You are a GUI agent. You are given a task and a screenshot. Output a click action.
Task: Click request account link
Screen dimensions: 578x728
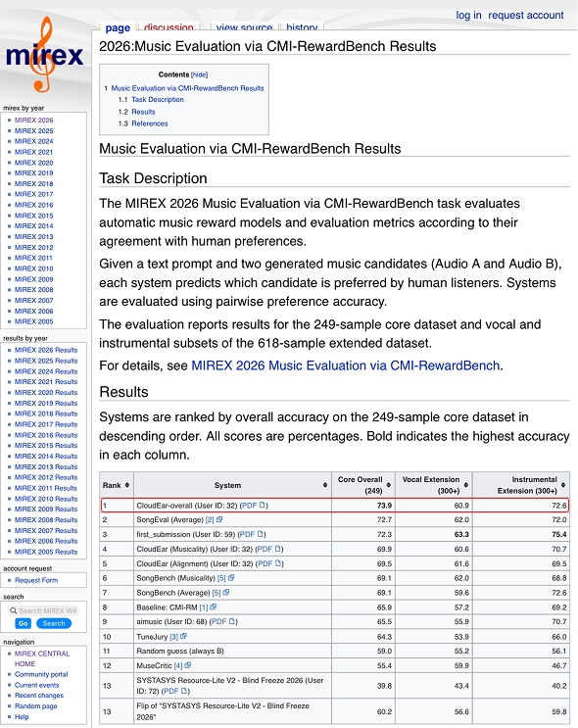525,15
